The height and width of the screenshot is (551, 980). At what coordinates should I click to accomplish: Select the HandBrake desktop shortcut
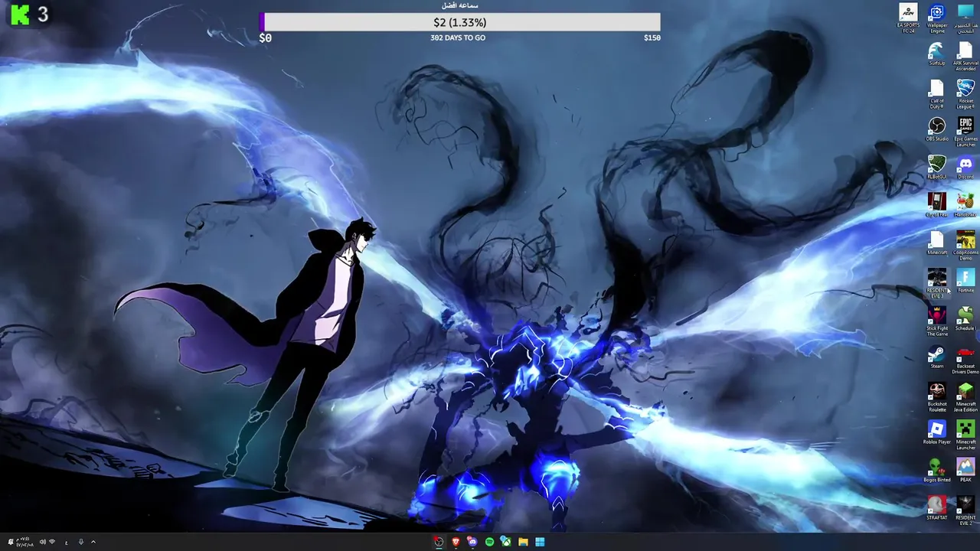pos(965,204)
